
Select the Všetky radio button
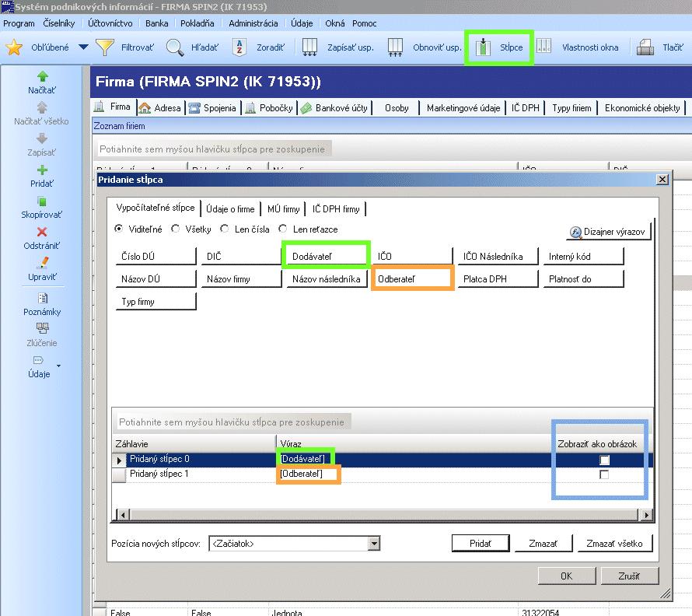pyautogui.click(x=176, y=229)
